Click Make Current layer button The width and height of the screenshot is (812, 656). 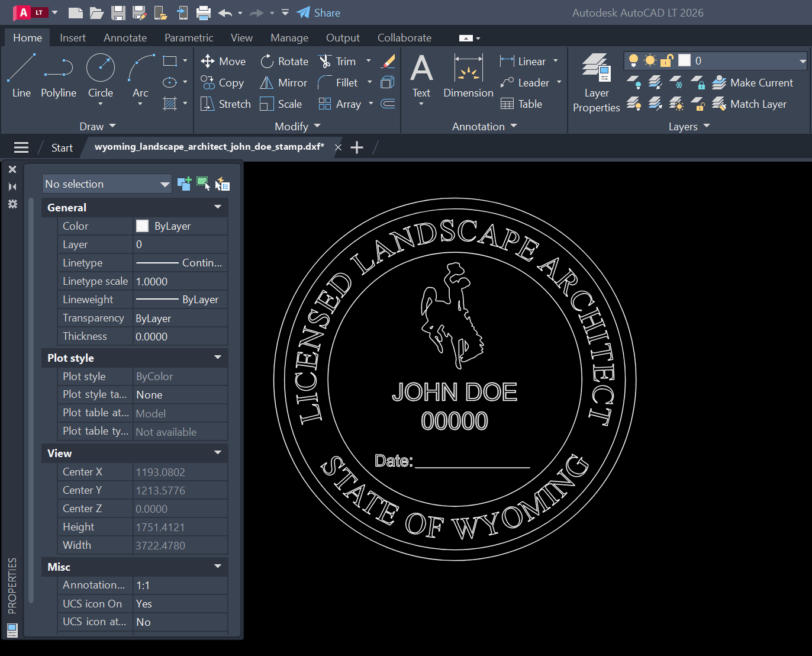[x=752, y=83]
